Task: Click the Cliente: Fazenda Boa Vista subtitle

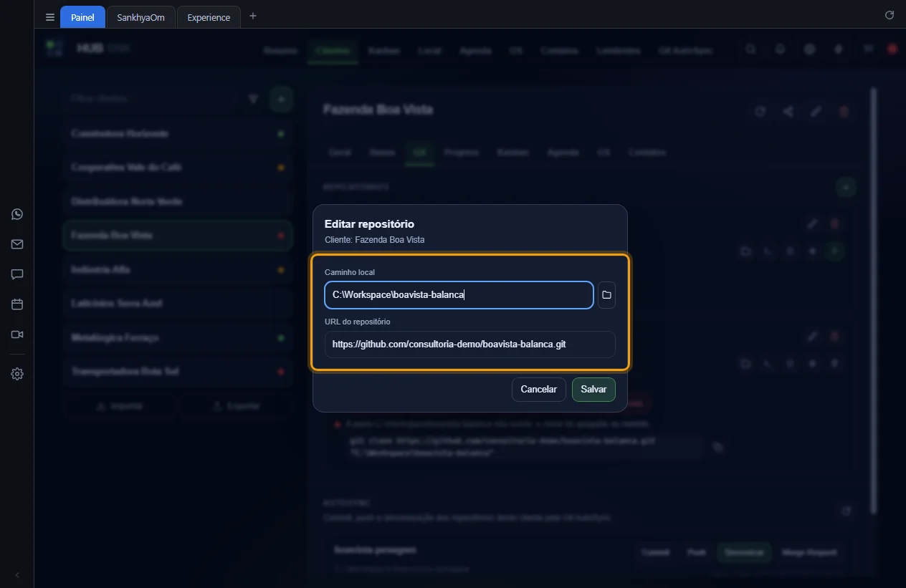Action: coord(374,240)
